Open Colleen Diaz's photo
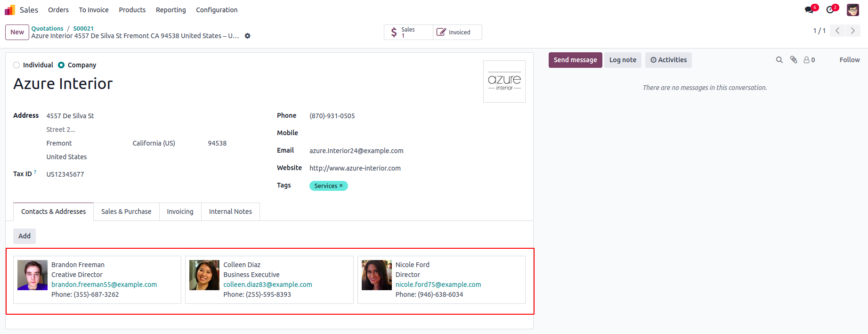 tap(204, 275)
